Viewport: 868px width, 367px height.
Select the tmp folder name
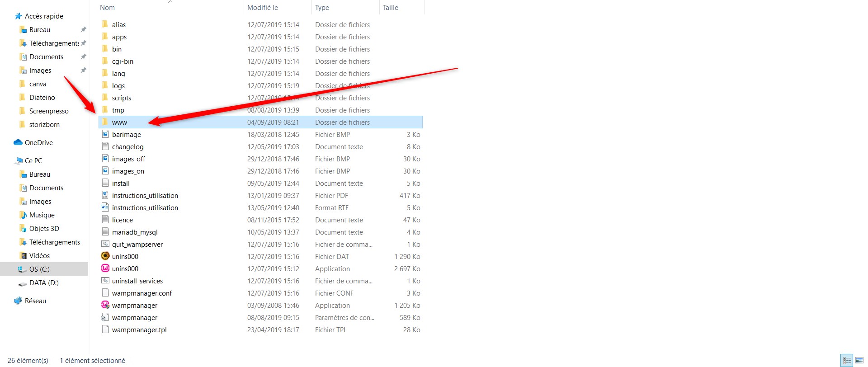pyautogui.click(x=118, y=110)
